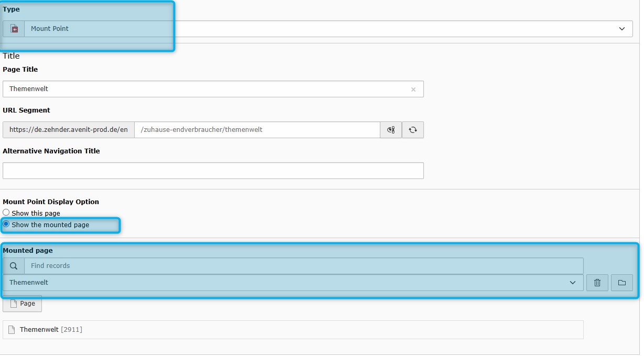Viewport: 644px width, 358px height.
Task: Click the Mount Point type icon
Action: (14, 29)
